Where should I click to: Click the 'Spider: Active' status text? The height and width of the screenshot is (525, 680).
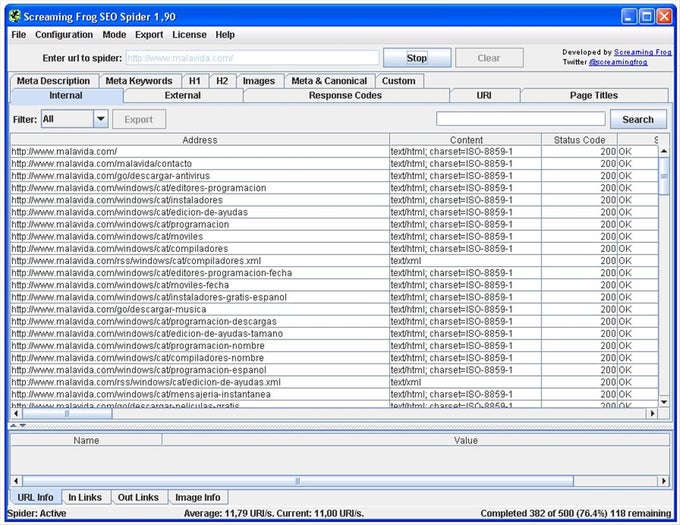coord(37,514)
